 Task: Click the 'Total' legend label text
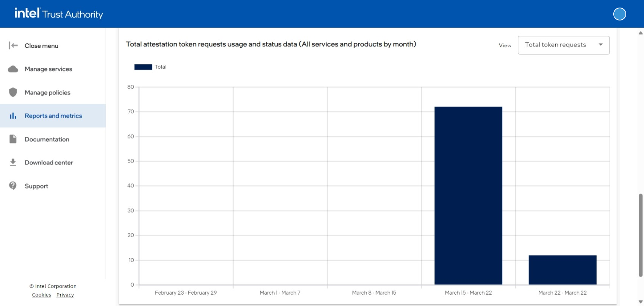[161, 67]
